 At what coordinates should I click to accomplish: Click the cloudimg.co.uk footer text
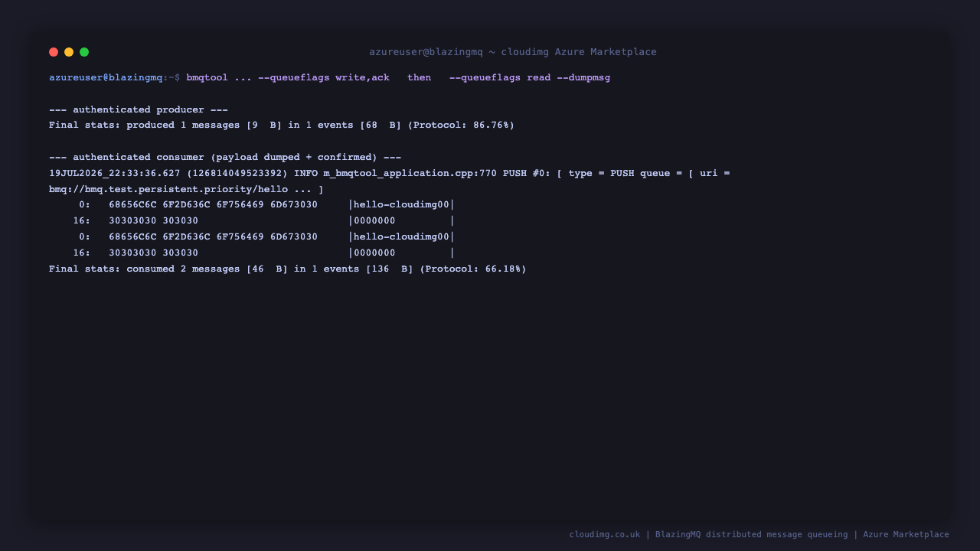pos(605,535)
